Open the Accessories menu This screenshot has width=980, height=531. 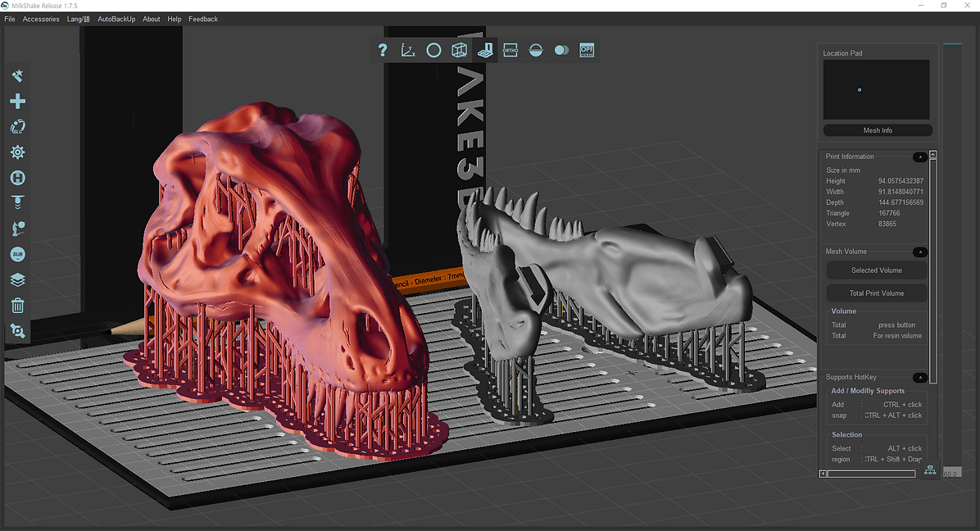[41, 19]
